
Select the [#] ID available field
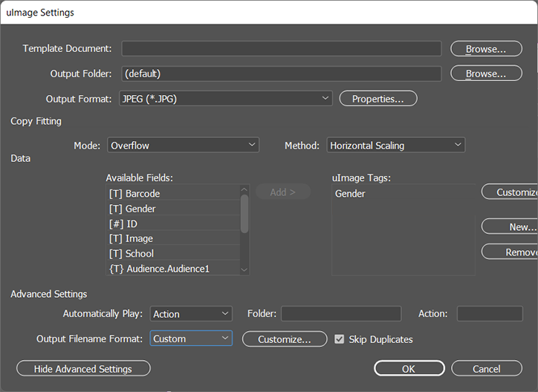(174, 223)
